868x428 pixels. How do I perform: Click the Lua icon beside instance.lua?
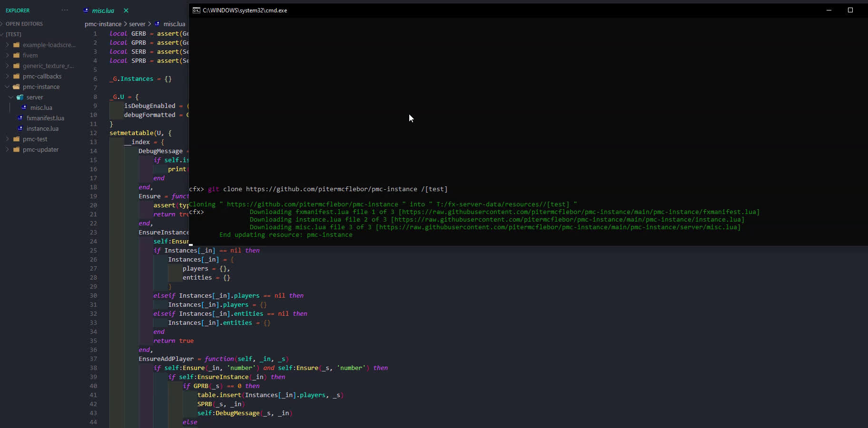click(20, 128)
